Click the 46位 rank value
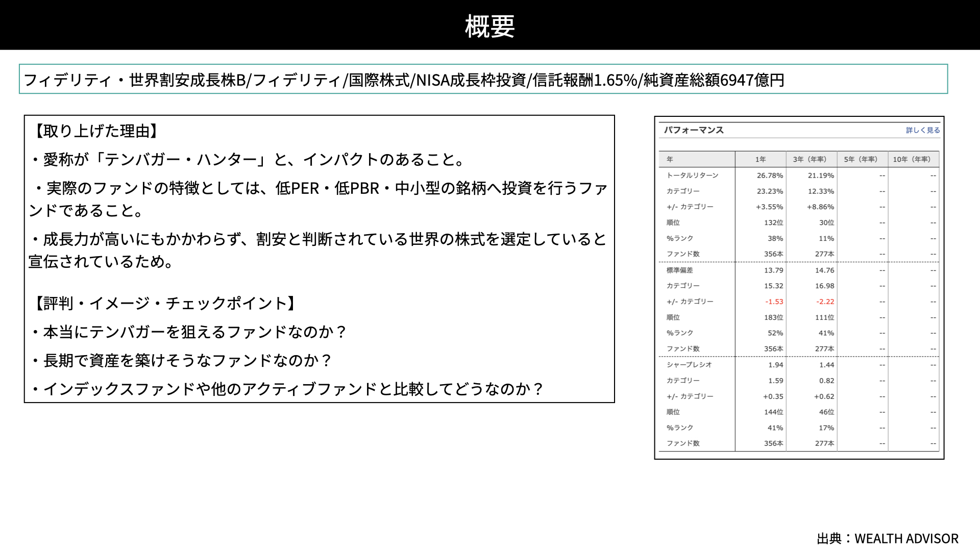 coord(826,412)
